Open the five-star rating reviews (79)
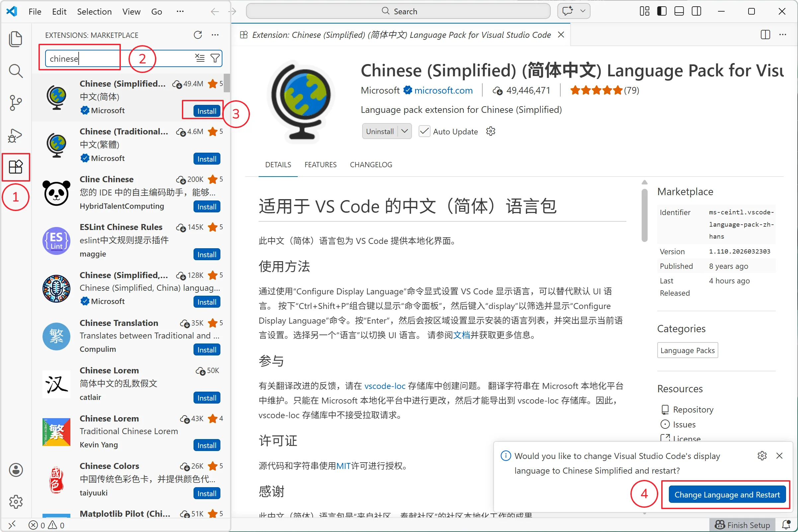Screen dimensions: 798x532 tap(604, 90)
